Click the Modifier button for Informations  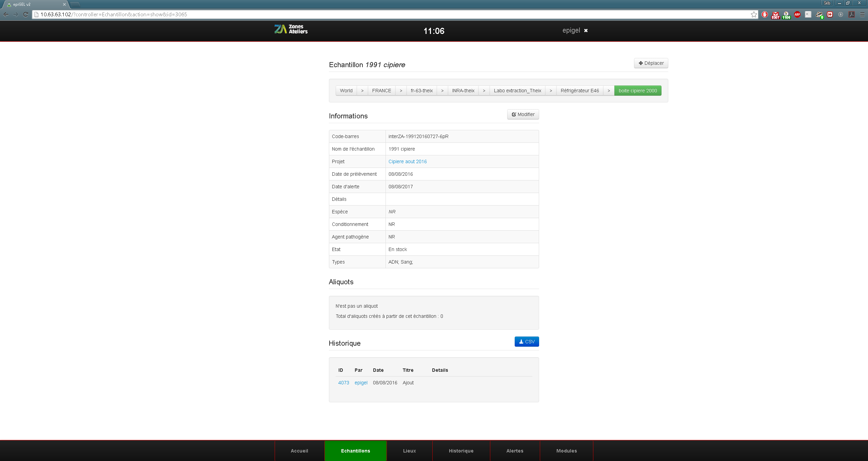[x=523, y=114]
